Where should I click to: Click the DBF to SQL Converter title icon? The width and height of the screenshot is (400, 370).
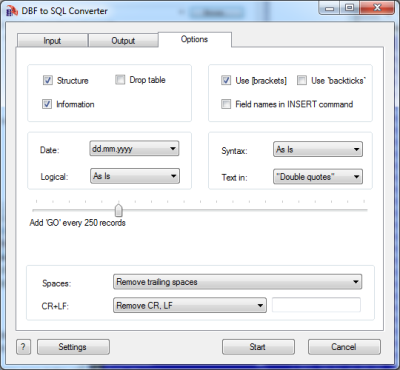click(12, 11)
